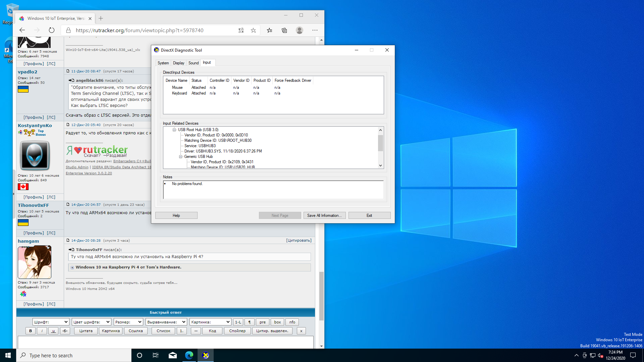Open the translate page icon in address bar

[x=241, y=30]
